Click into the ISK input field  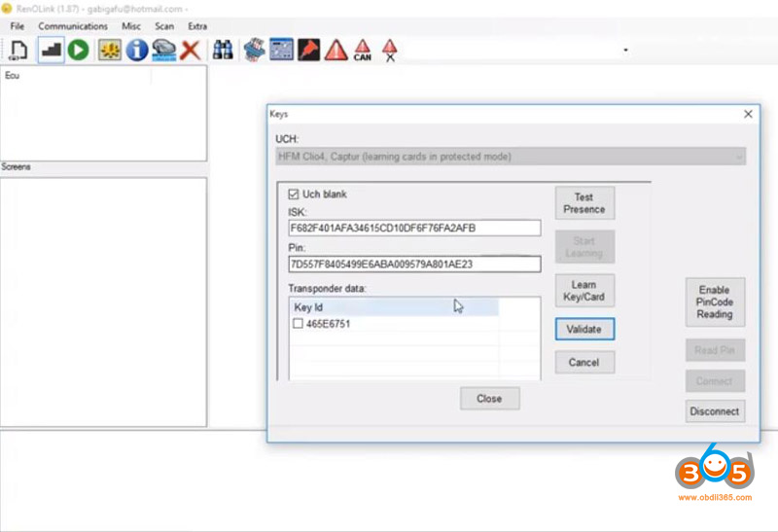[414, 228]
